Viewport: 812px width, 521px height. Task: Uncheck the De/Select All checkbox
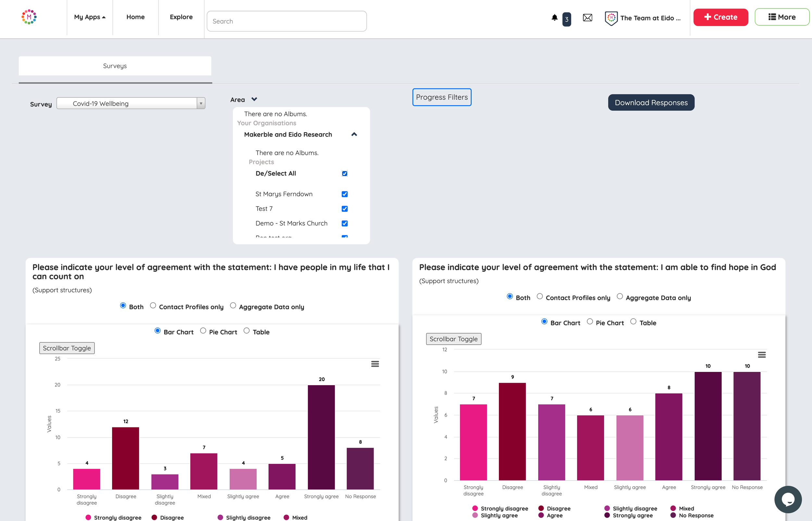tap(344, 173)
